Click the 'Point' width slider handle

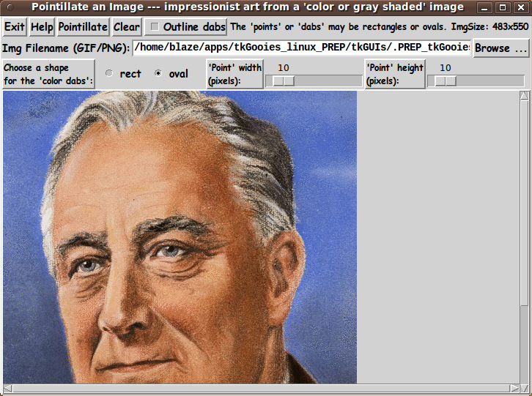(284, 81)
